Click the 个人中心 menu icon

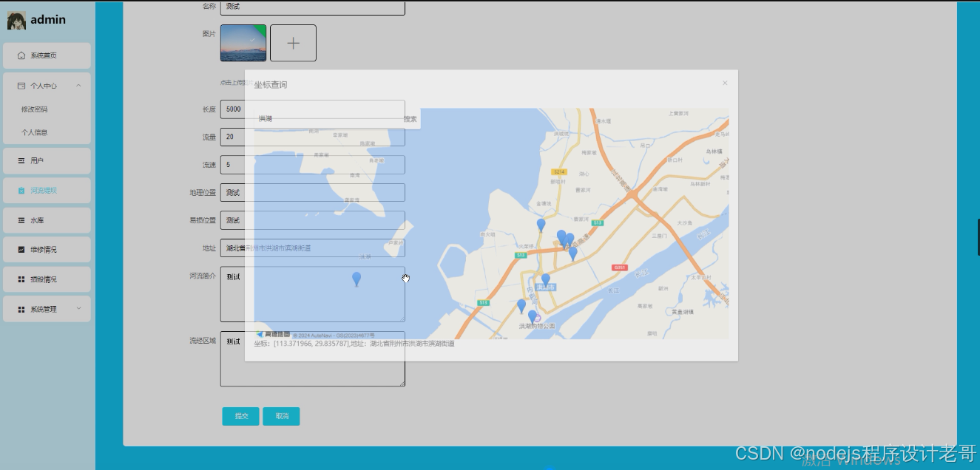(x=21, y=86)
